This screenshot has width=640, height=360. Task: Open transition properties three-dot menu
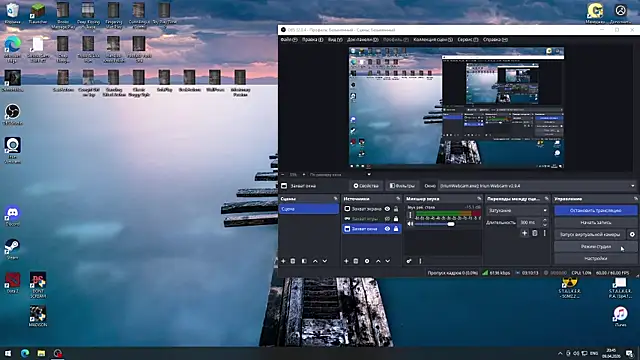[544, 233]
